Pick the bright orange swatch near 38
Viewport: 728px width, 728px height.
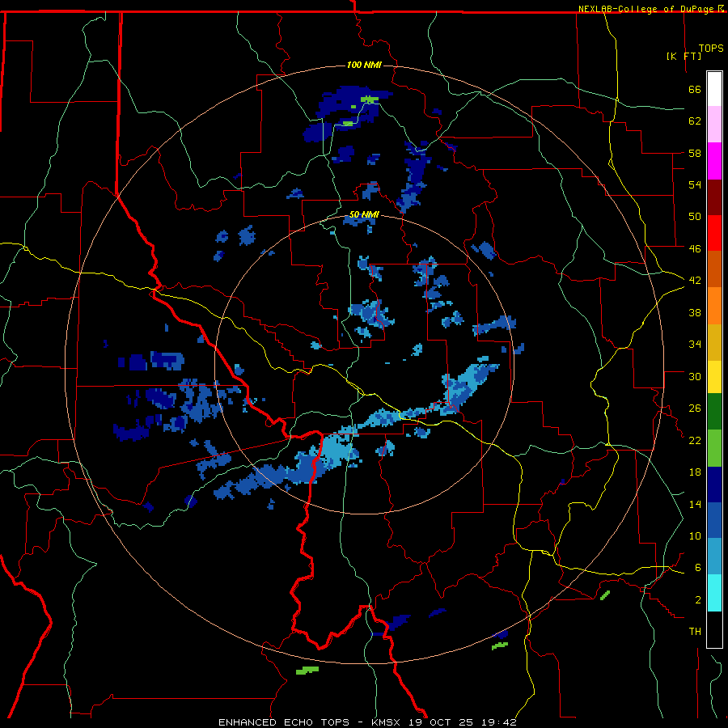[x=714, y=306]
